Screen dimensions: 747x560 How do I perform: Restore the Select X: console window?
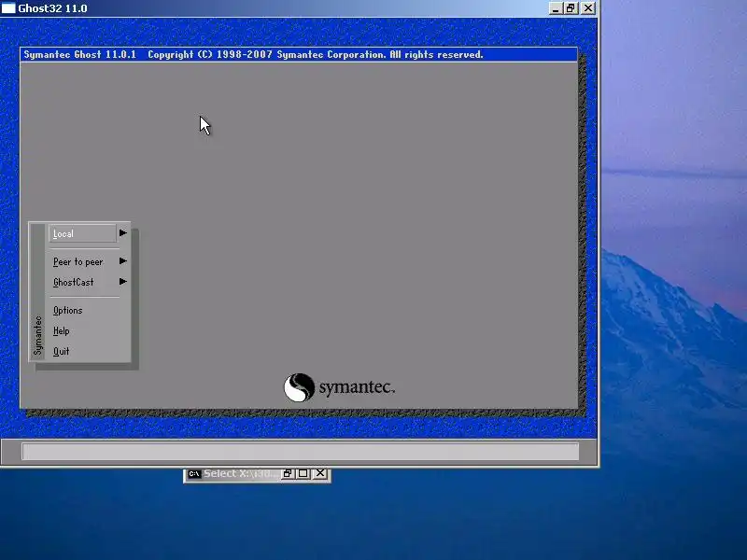(x=288, y=473)
